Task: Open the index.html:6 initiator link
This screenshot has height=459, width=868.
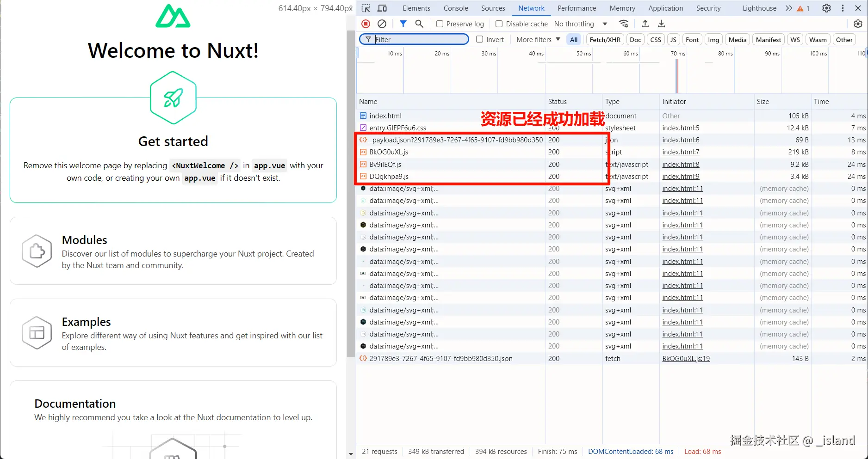Action: click(681, 140)
